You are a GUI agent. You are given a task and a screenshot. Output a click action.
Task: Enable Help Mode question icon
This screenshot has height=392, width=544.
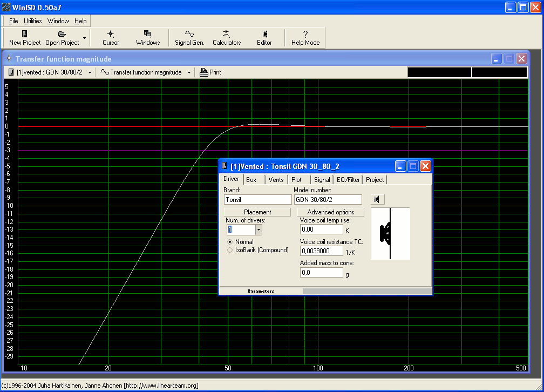pos(305,34)
